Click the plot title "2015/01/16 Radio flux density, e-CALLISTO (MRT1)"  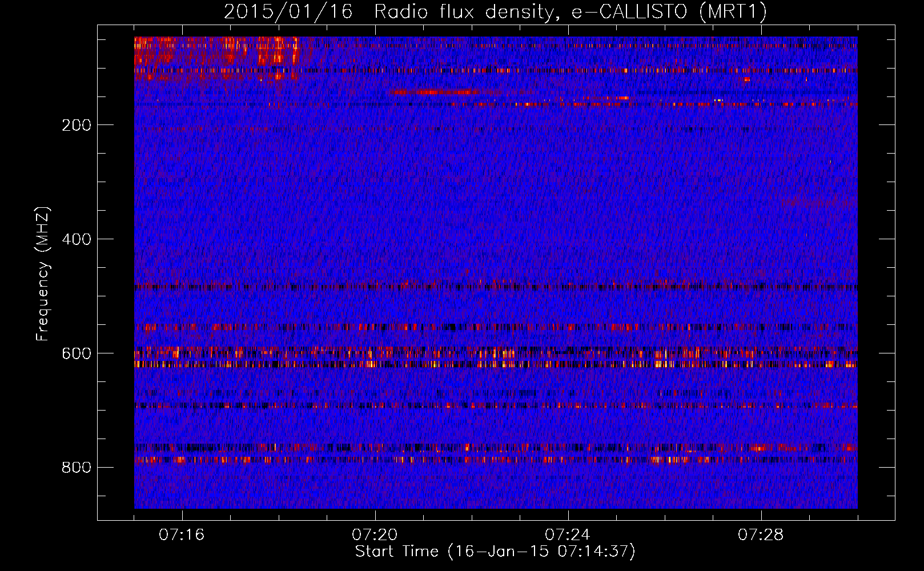click(x=495, y=11)
